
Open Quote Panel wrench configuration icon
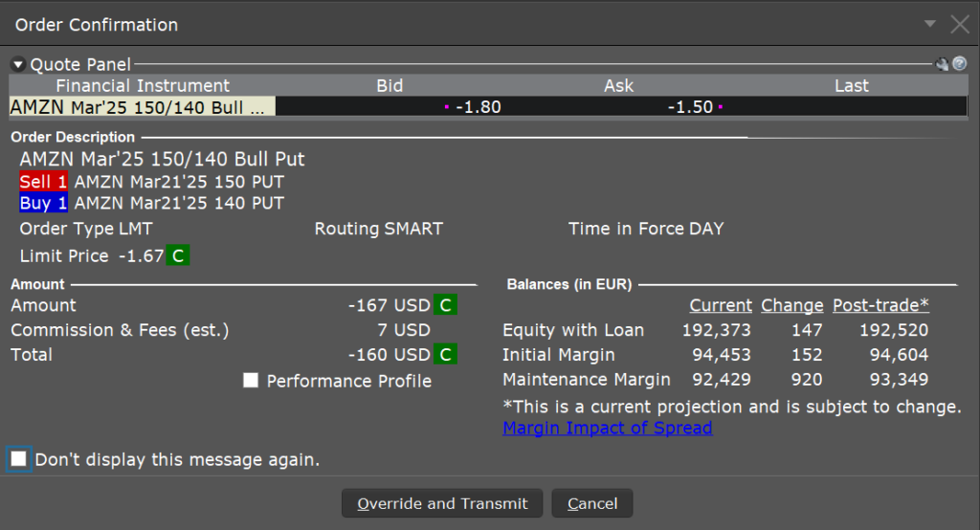[942, 65]
